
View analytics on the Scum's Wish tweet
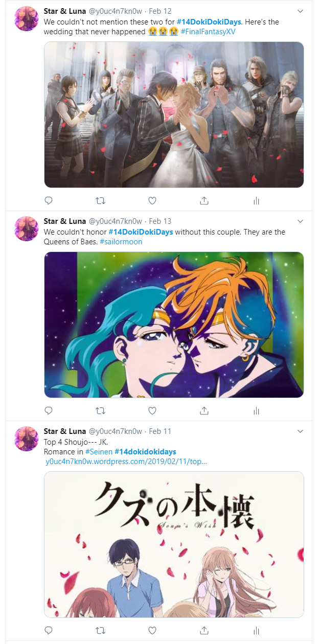click(x=256, y=631)
